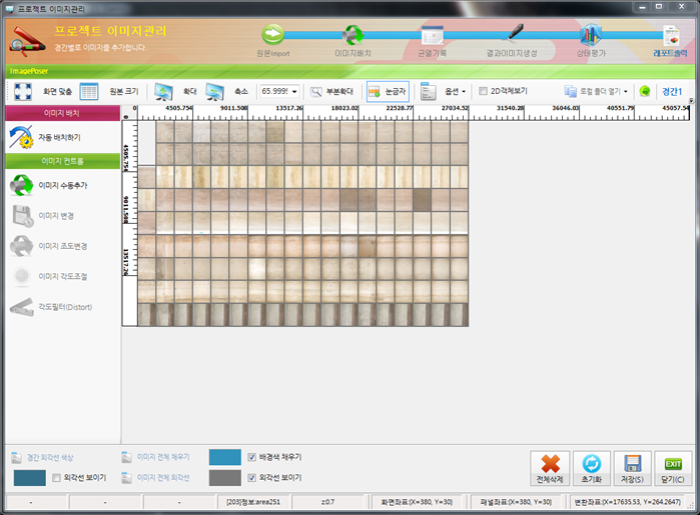Toggle the 눈금자 ruler button
The image size is (700, 515).
click(x=388, y=91)
